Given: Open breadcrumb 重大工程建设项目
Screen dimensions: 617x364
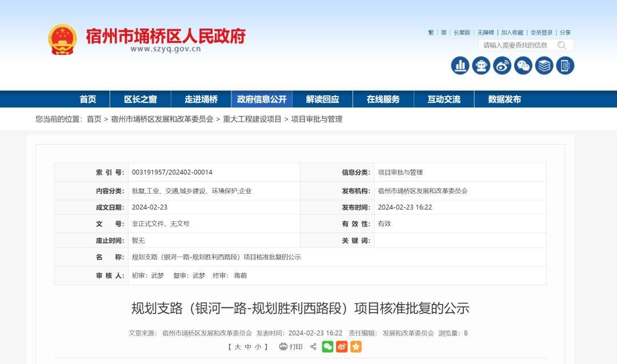Looking at the screenshot, I should (x=253, y=119).
